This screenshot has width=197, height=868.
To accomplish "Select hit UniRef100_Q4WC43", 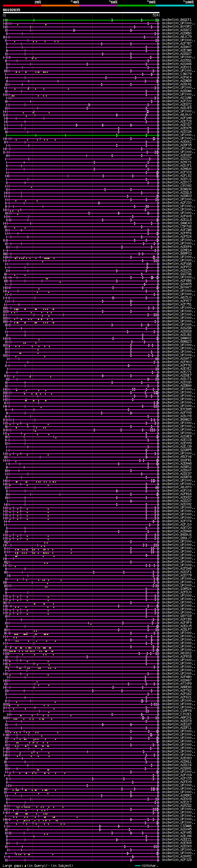I will tap(176, 223).
